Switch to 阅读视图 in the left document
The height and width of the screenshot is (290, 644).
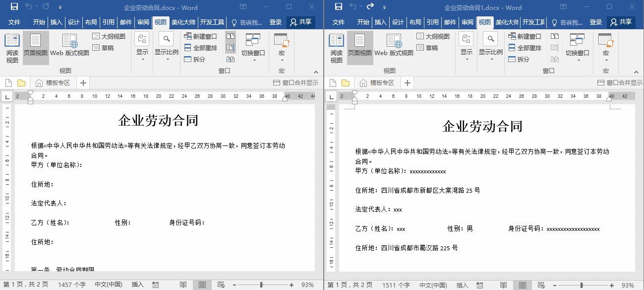pos(12,49)
